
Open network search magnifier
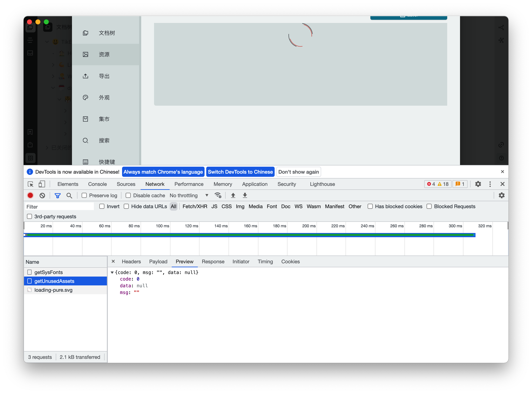(69, 196)
